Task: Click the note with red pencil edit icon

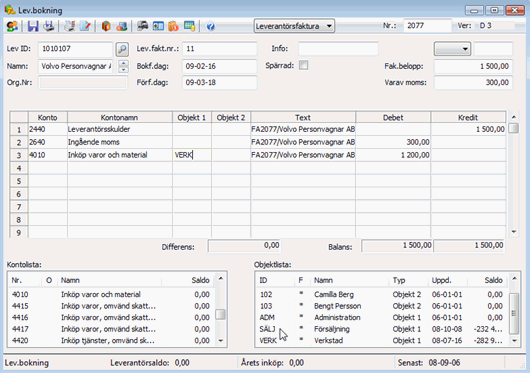Action: [85, 26]
